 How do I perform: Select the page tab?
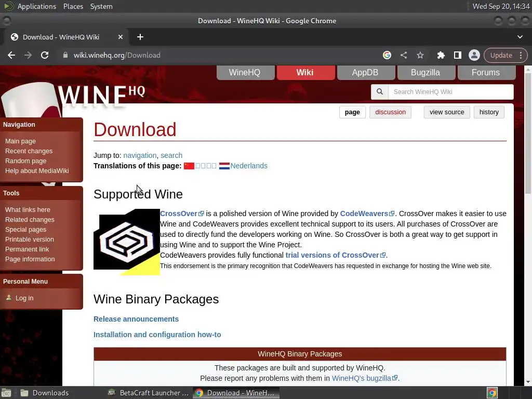tap(352, 112)
